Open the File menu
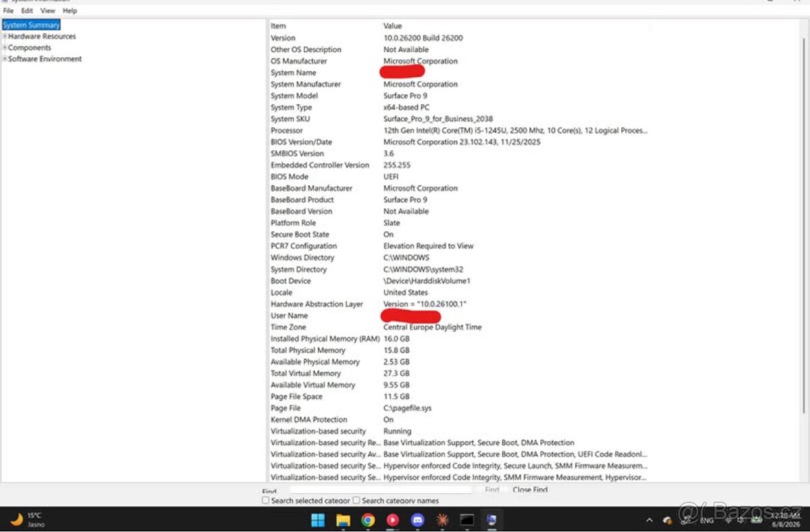 (8, 11)
